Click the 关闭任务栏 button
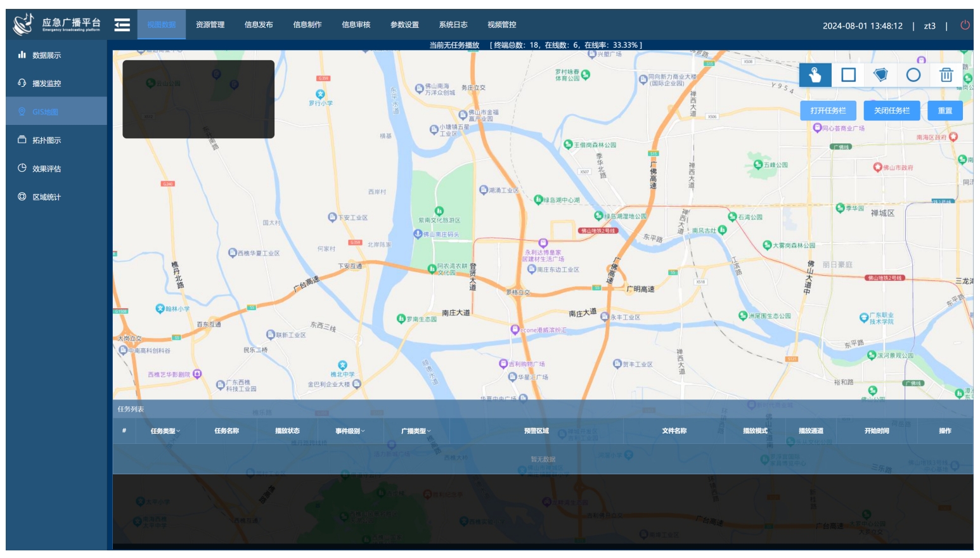The image size is (980, 558). 891,110
